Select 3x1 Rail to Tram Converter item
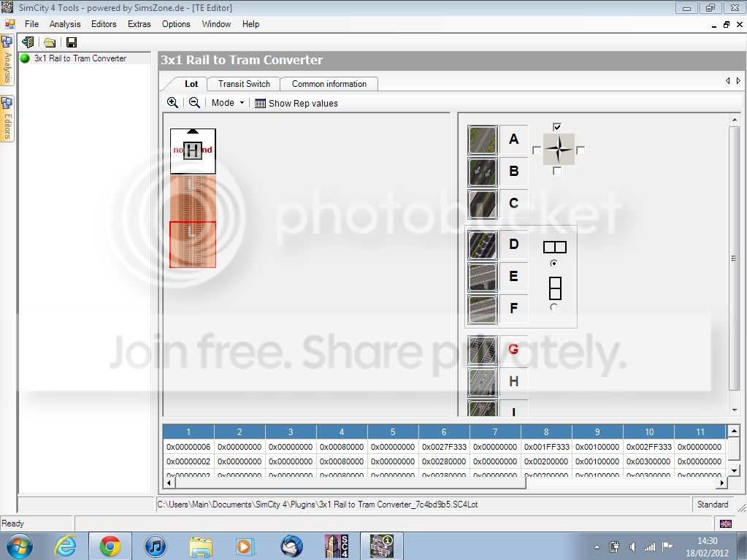The height and width of the screenshot is (560, 747). (x=80, y=58)
